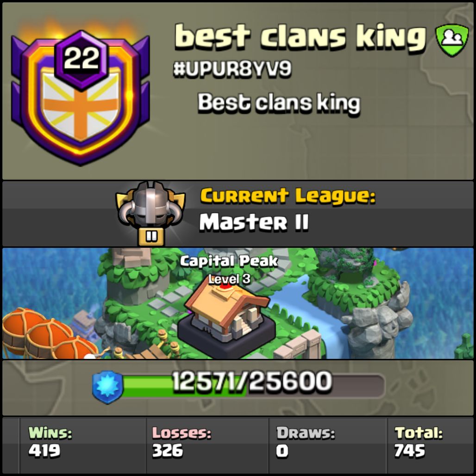Copy the clan tag #UPUR8YV9
The height and width of the screenshot is (476, 476).
click(x=232, y=69)
